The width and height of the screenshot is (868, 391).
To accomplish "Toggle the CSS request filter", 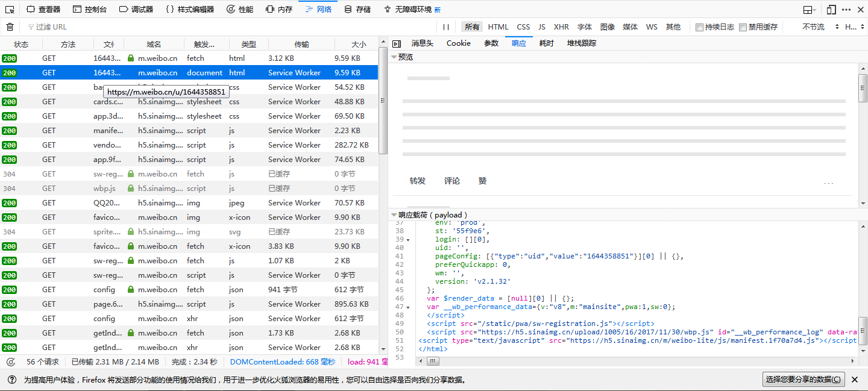I will 523,27.
